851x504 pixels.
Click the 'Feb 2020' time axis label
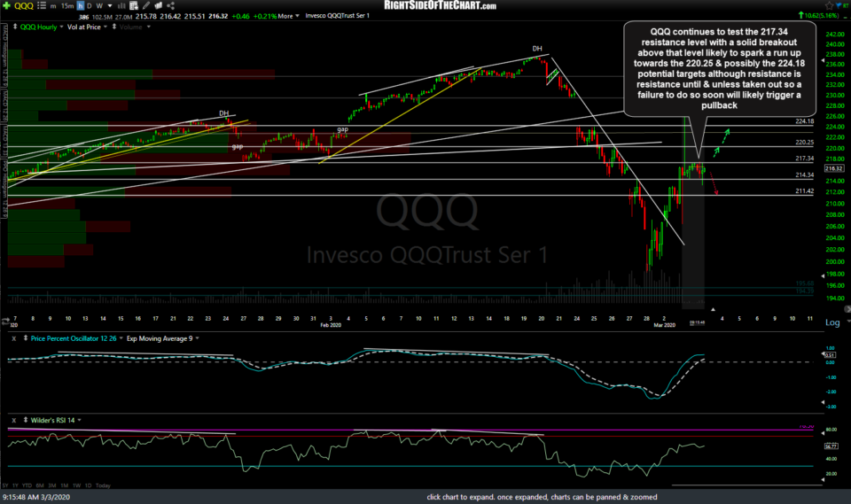click(x=331, y=324)
